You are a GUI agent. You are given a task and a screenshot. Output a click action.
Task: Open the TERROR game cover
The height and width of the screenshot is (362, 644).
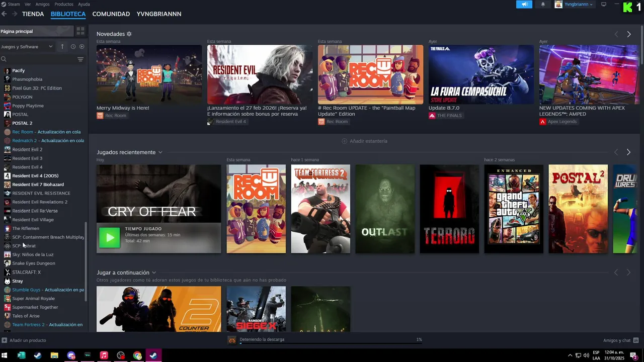[x=449, y=209]
